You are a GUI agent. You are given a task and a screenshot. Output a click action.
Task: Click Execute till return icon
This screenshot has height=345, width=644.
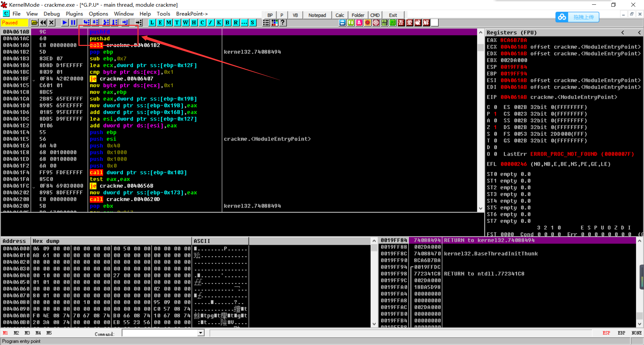(x=125, y=22)
